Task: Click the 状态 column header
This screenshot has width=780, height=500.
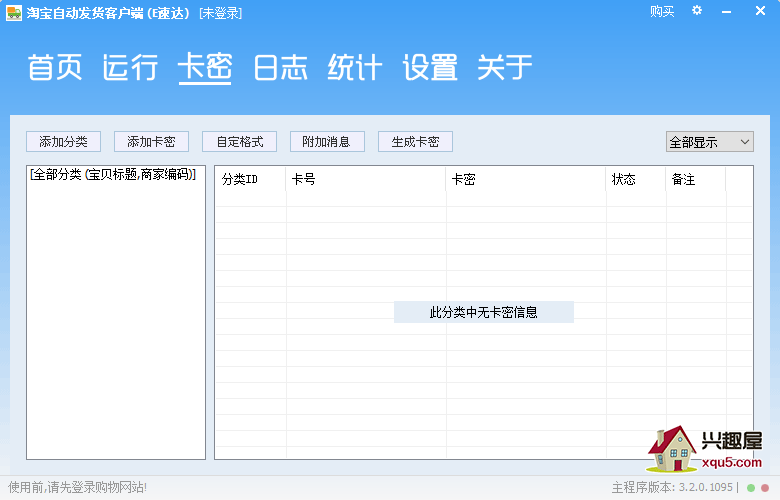Action: coord(636,179)
